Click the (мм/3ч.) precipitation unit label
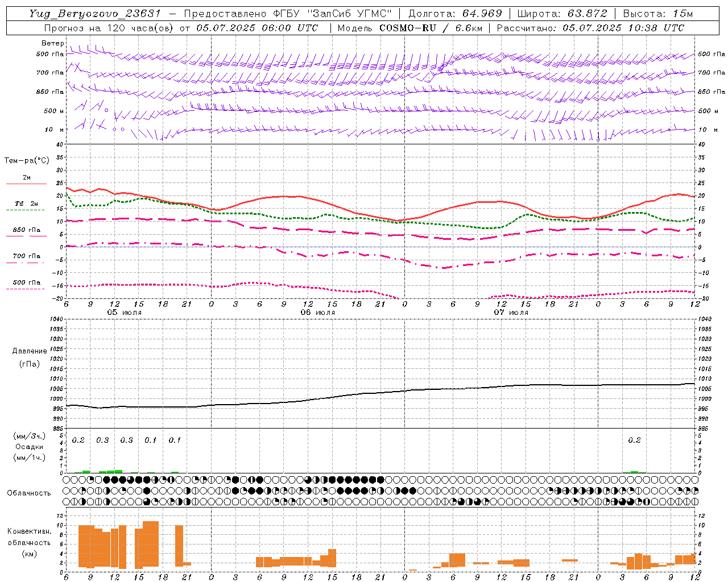Image resolution: width=728 pixels, height=582 pixels. (x=30, y=436)
